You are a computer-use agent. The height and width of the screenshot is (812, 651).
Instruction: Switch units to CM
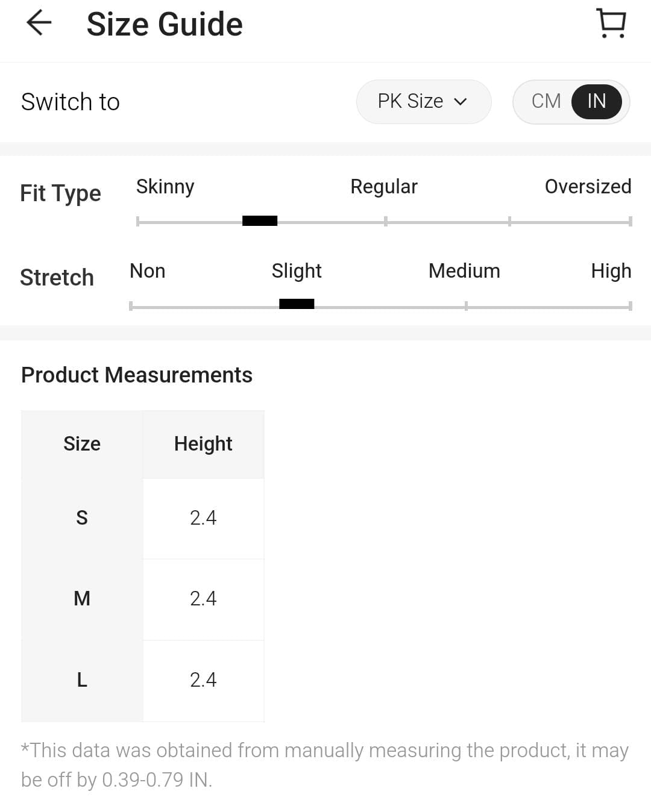546,101
